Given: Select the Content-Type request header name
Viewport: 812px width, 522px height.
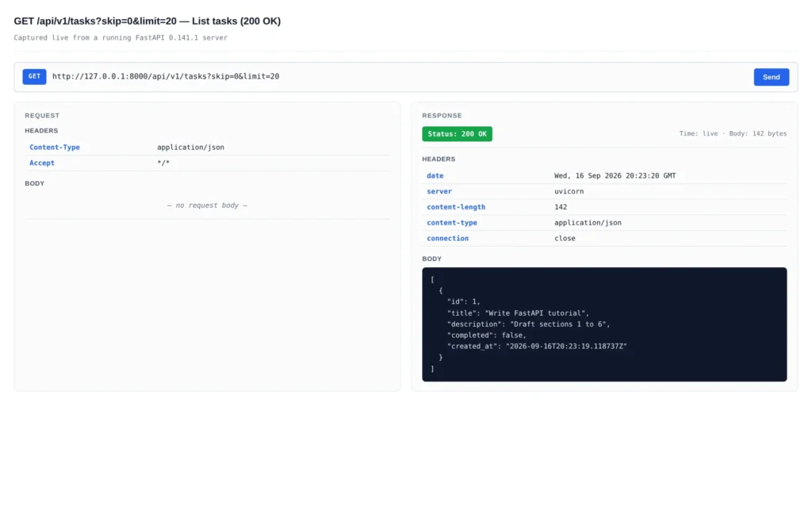Looking at the screenshot, I should 55,147.
